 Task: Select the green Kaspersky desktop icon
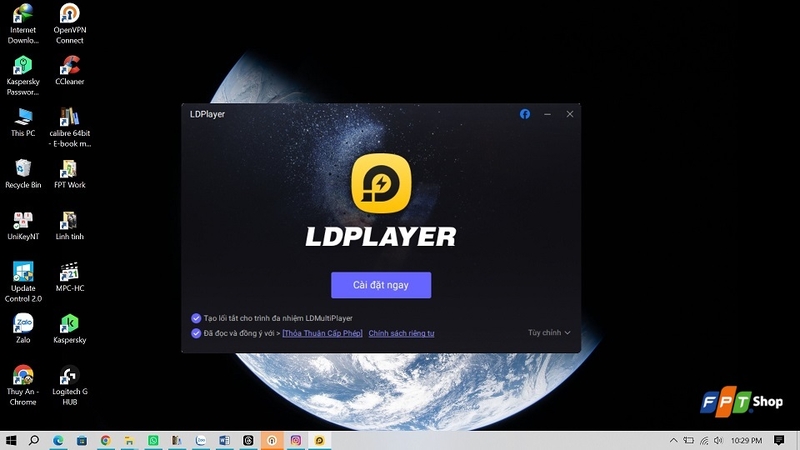click(x=69, y=329)
